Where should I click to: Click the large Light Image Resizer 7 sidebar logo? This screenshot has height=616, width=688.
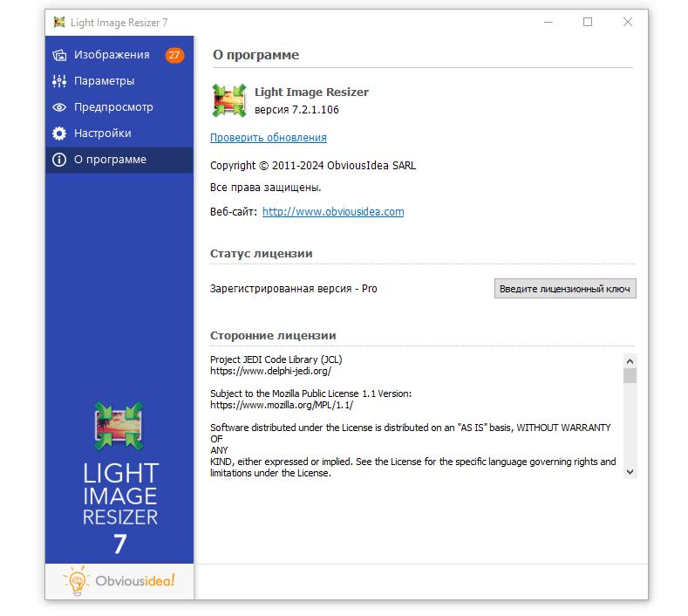pos(119,479)
